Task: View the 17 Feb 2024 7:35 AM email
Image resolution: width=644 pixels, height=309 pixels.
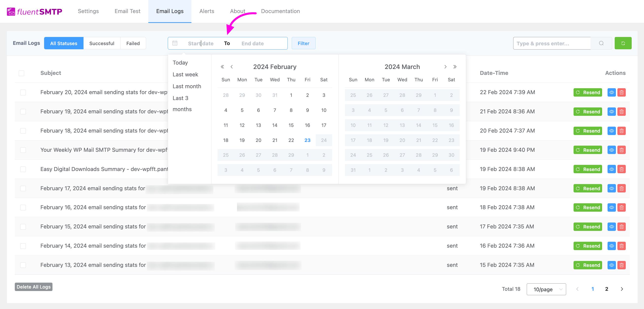Action: 611,227
